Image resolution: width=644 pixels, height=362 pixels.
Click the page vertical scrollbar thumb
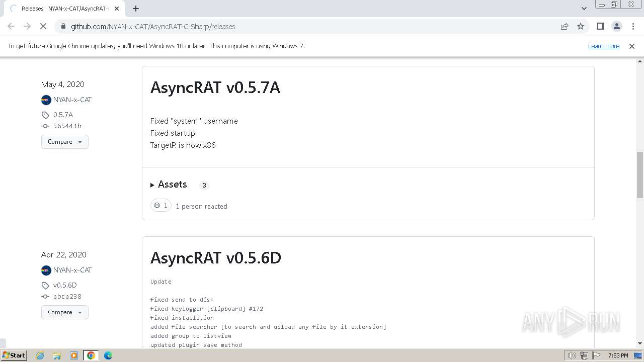[x=640, y=175]
